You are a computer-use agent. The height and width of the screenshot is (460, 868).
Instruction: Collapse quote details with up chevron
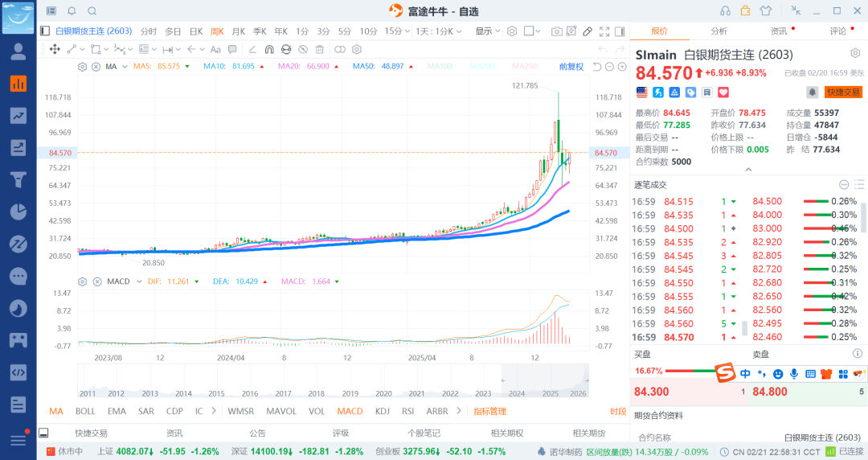click(748, 170)
